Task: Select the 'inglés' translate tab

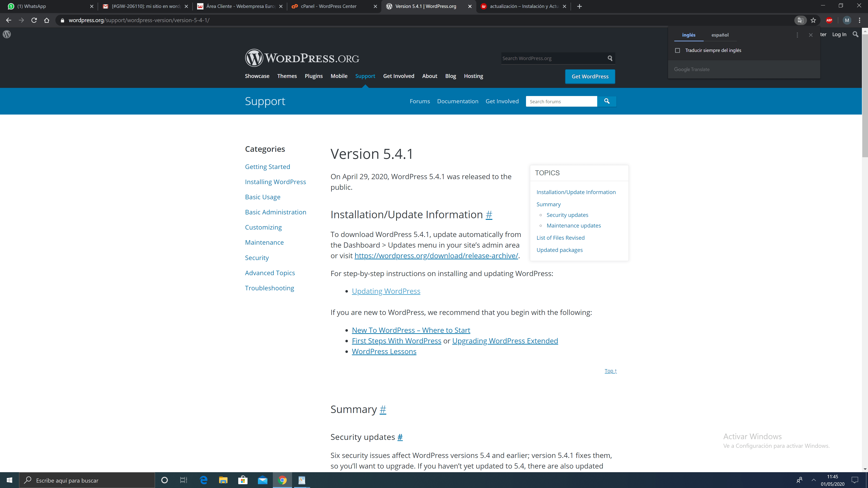Action: 689,35
